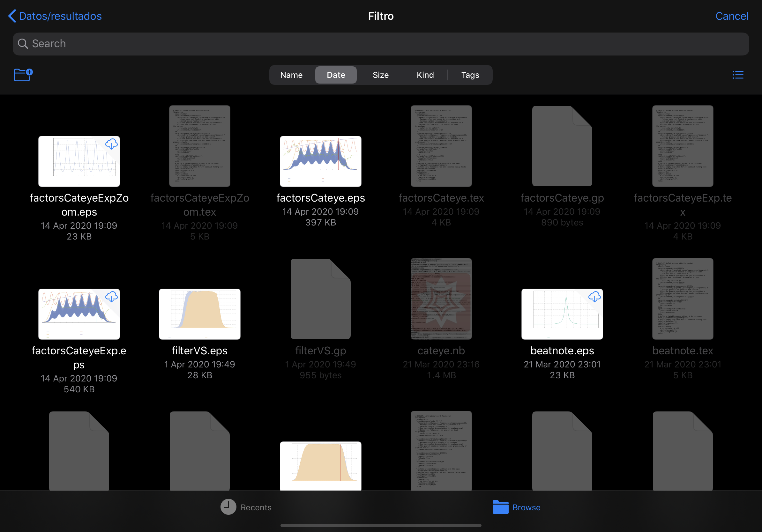This screenshot has width=762, height=532.
Task: Create a new folder
Action: coord(23,75)
